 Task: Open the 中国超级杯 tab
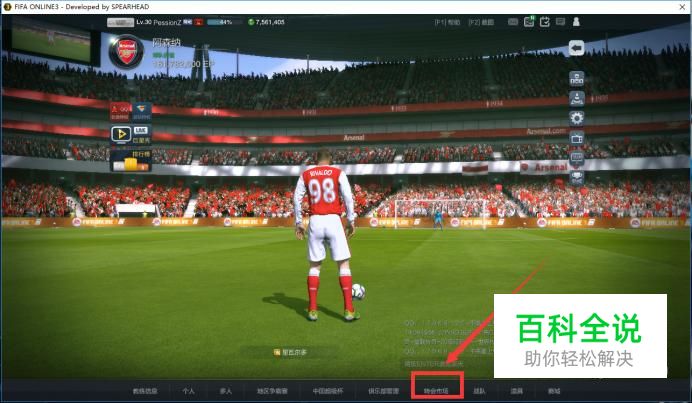327,391
